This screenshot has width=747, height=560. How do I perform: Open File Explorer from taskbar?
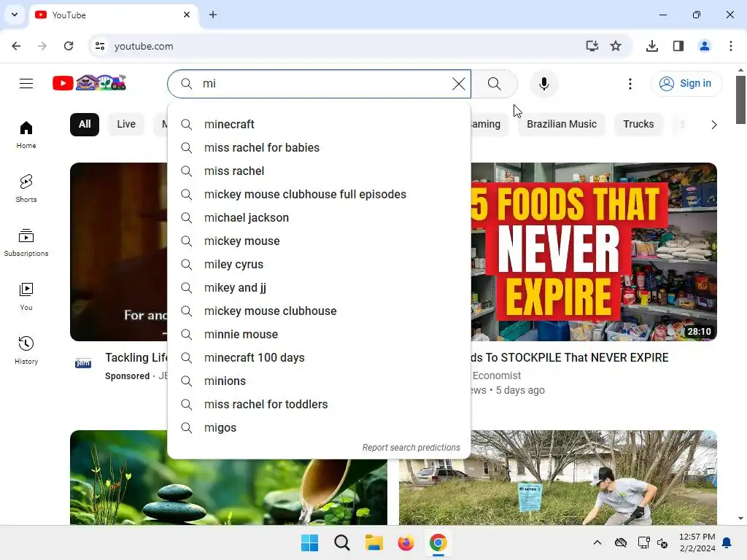(x=374, y=542)
